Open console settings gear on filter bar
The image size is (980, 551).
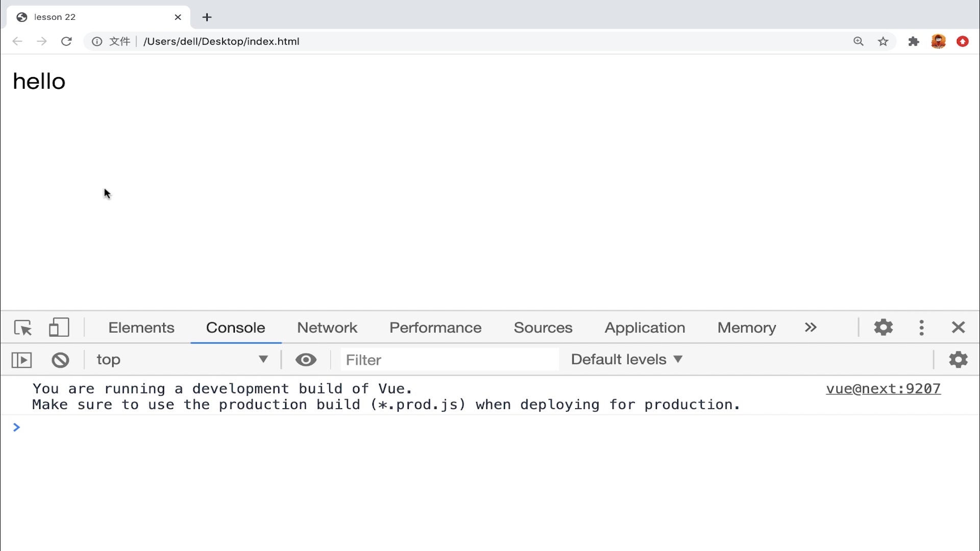point(958,360)
